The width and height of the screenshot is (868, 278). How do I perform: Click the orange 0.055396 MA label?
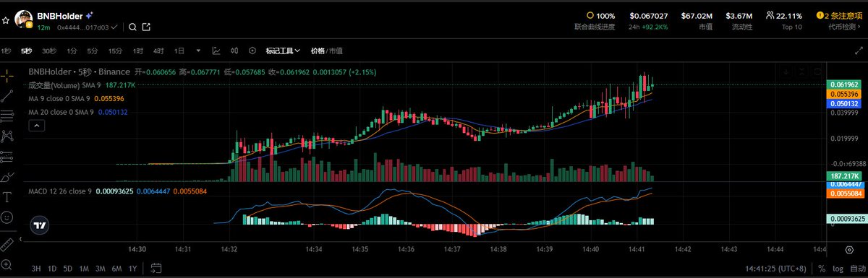point(845,94)
